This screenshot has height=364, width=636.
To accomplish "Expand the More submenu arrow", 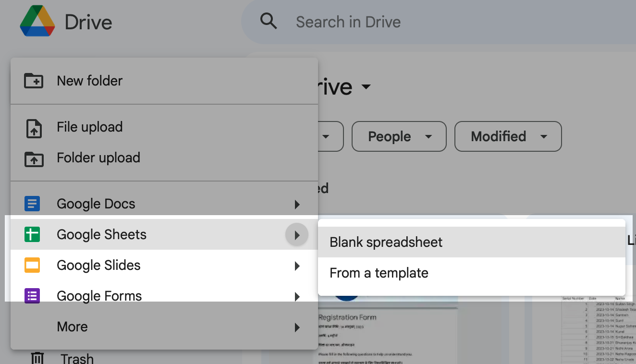I will [297, 328].
